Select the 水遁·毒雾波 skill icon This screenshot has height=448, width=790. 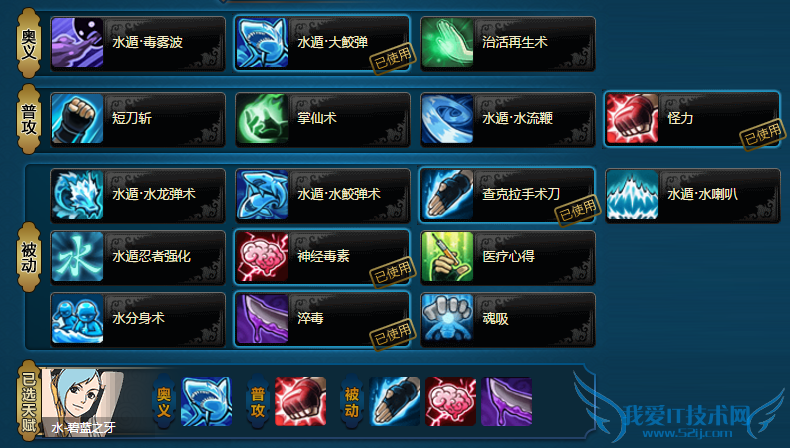click(x=77, y=43)
